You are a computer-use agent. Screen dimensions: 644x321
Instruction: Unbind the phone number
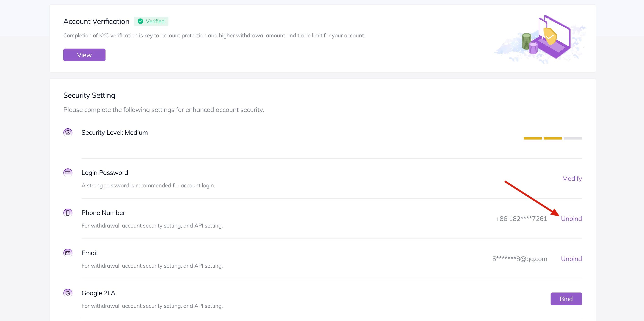(571, 219)
